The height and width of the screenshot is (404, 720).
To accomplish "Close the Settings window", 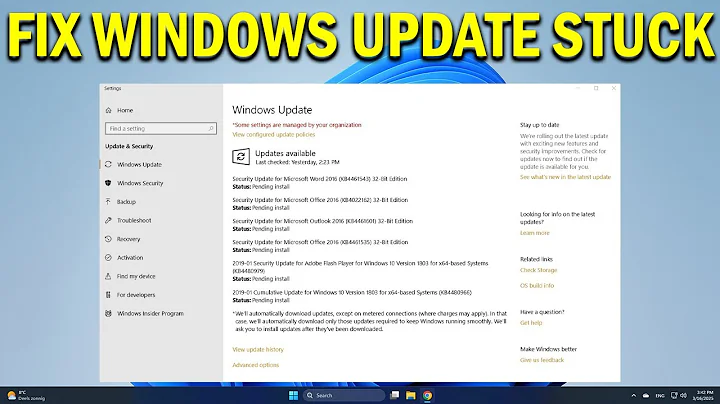I will point(613,88).
